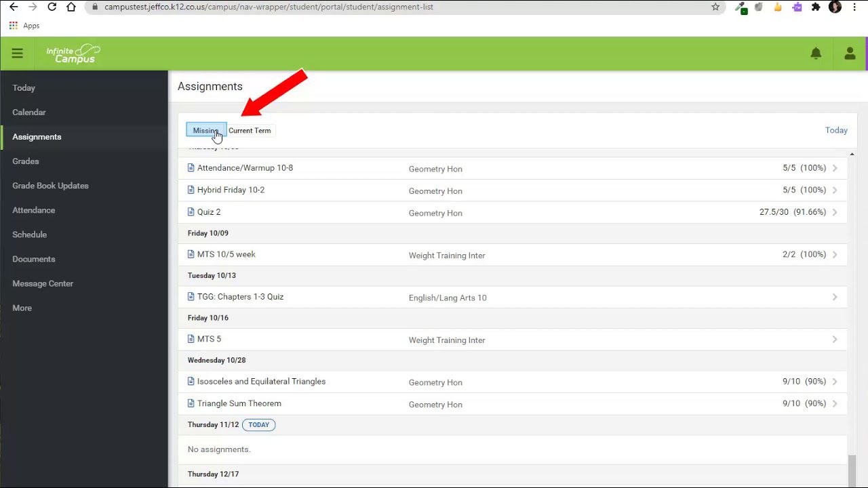Expand Triangle Sum Theorem row chevron

(x=835, y=403)
